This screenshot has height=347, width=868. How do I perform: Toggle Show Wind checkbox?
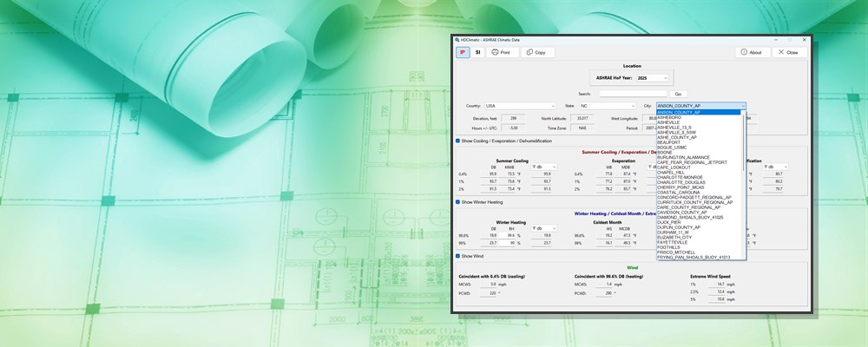coord(457,256)
